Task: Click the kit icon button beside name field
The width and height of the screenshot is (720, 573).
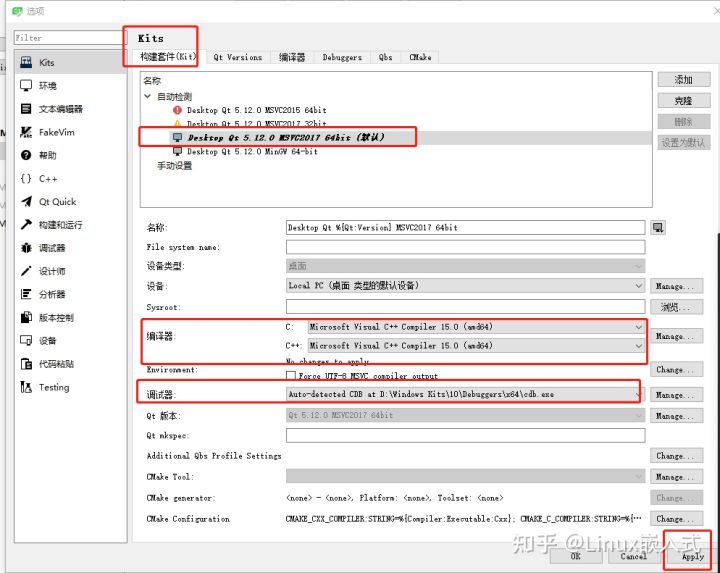Action: pos(658,228)
